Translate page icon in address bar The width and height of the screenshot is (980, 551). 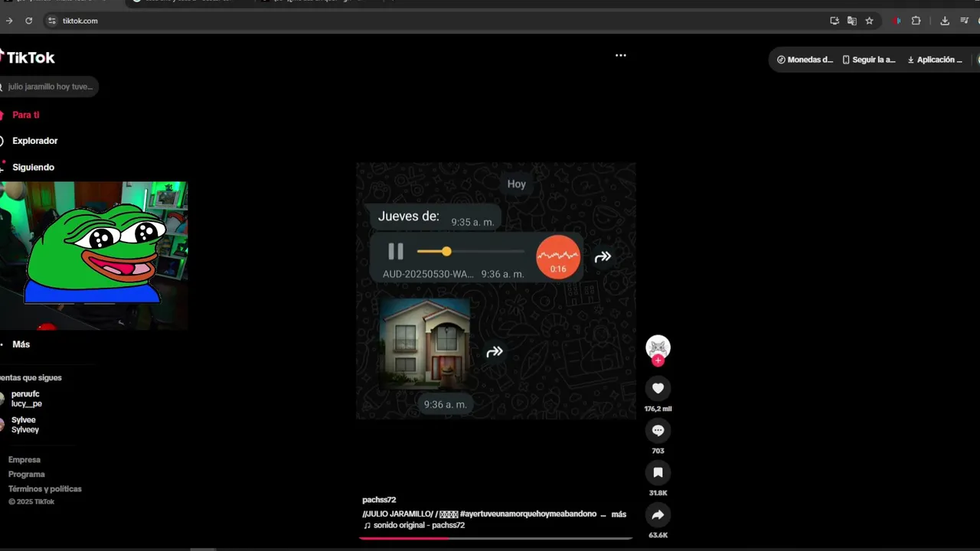tap(851, 21)
